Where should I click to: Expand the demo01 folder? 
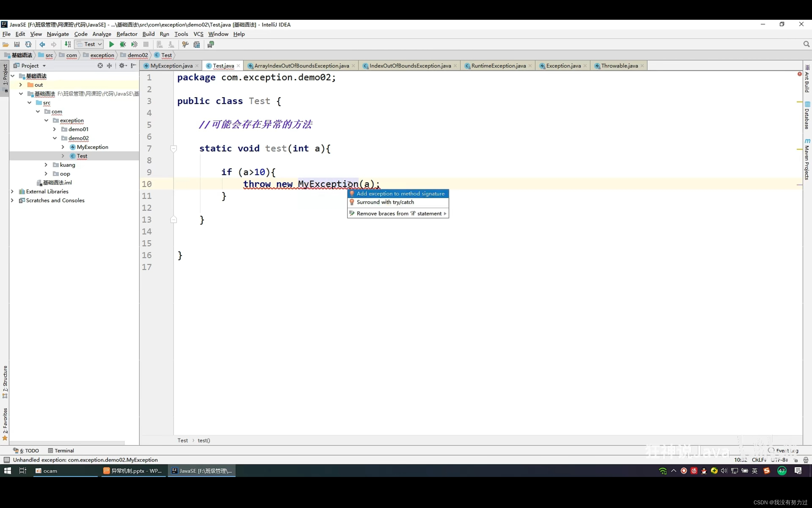point(54,129)
